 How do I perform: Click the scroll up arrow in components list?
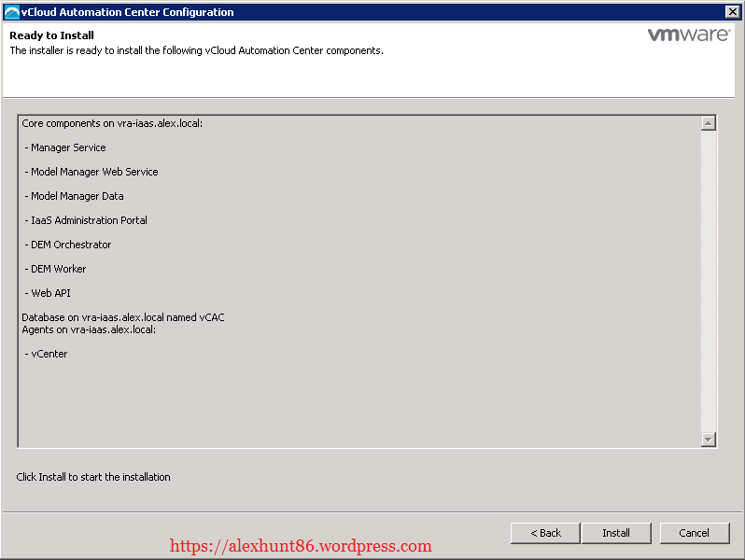pos(708,123)
